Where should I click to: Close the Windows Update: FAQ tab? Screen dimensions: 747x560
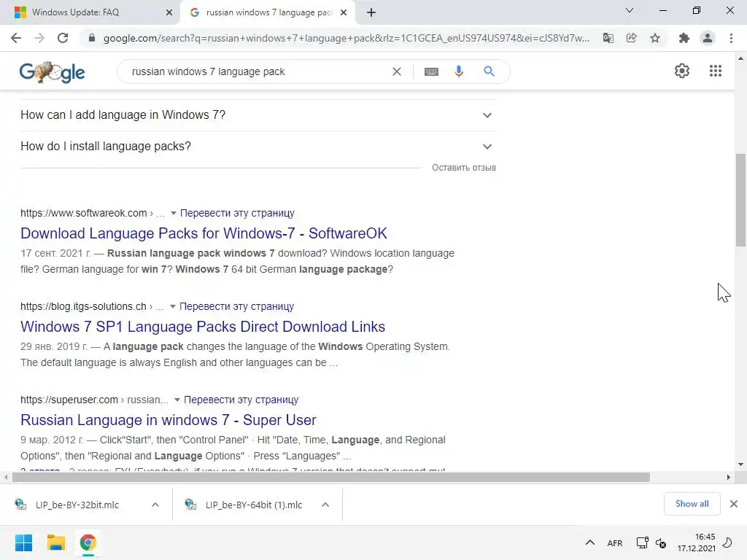click(169, 12)
